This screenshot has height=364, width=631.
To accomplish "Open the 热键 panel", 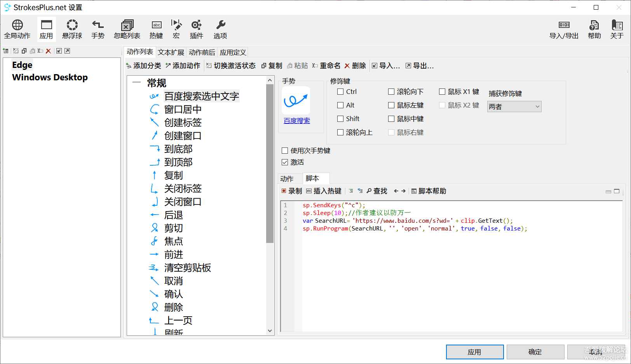I will pos(156,29).
